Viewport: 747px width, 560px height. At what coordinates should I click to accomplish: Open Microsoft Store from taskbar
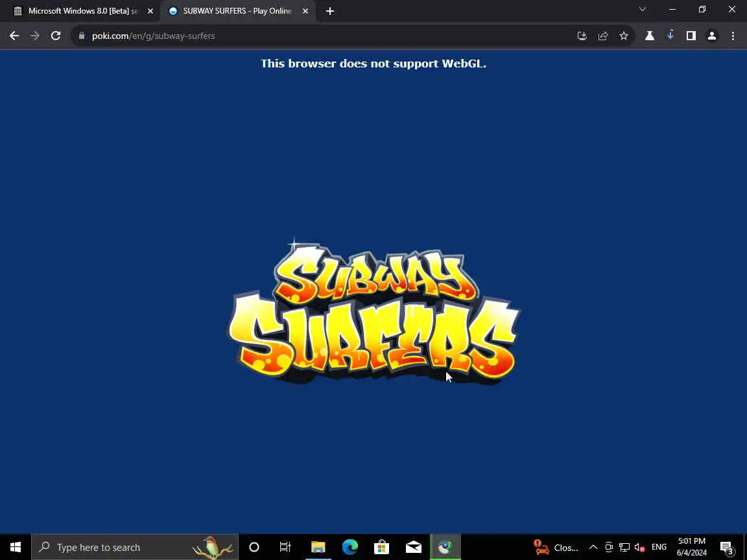click(x=381, y=547)
